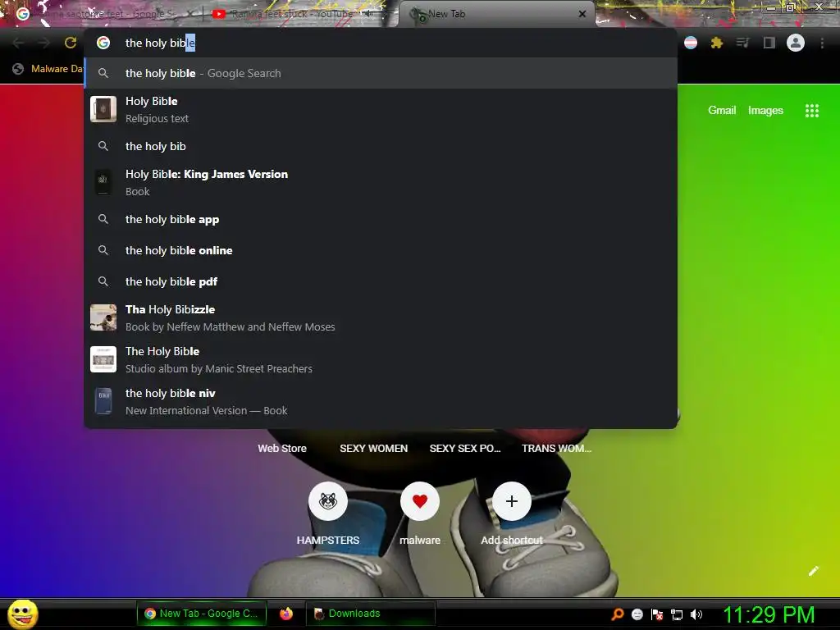Click the smiley Start button
This screenshot has width=840, height=630.
coord(22,614)
